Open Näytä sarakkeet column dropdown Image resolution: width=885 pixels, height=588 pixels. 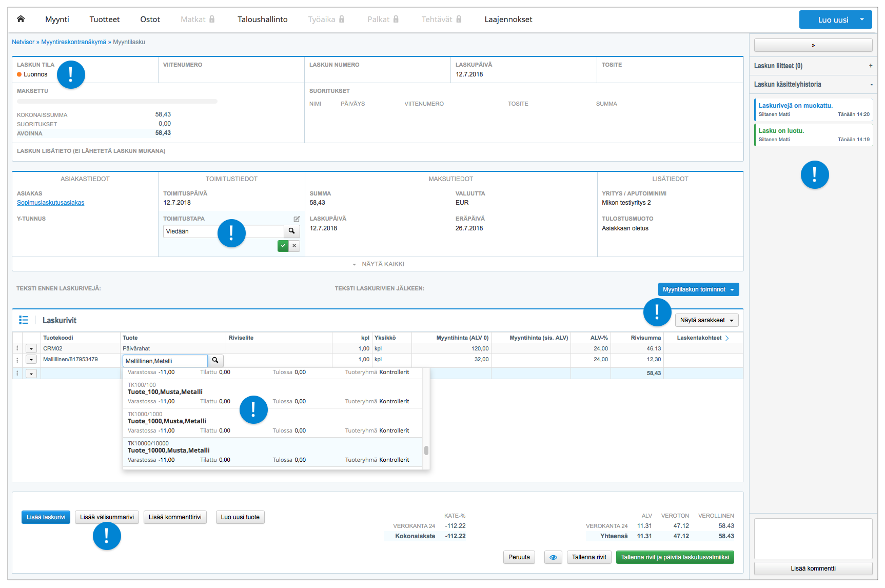pos(706,320)
